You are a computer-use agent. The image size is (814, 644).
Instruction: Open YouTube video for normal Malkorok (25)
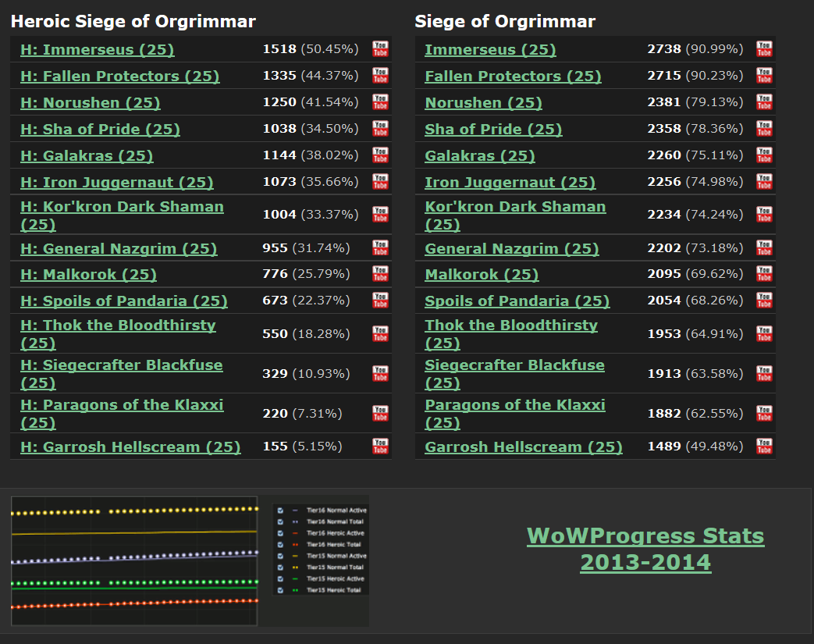point(764,274)
